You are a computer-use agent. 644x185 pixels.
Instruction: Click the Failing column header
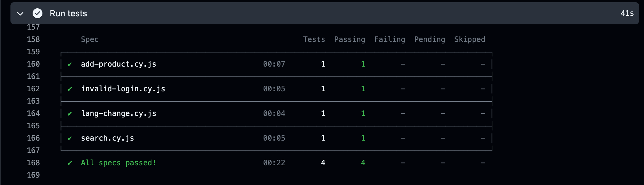[x=390, y=39]
